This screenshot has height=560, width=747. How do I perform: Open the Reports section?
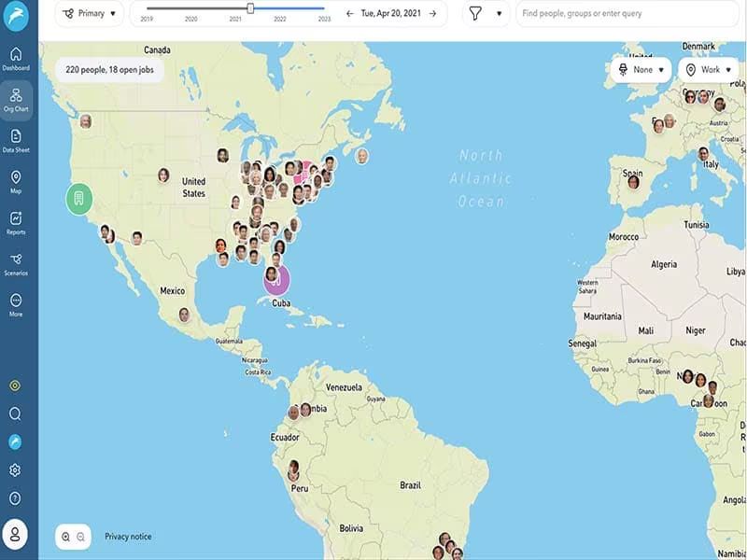(x=16, y=223)
